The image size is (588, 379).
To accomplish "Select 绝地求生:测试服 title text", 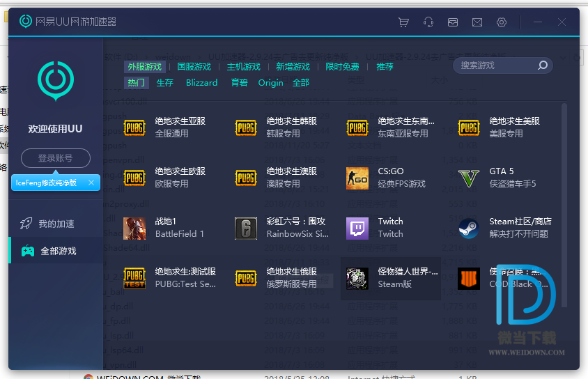I will 185,272.
